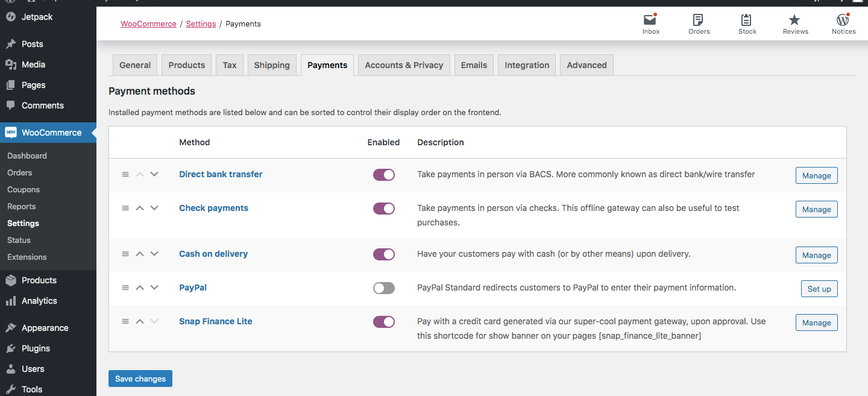Open the Snap Finance Lite method link
This screenshot has height=396, width=868.
[x=216, y=321]
